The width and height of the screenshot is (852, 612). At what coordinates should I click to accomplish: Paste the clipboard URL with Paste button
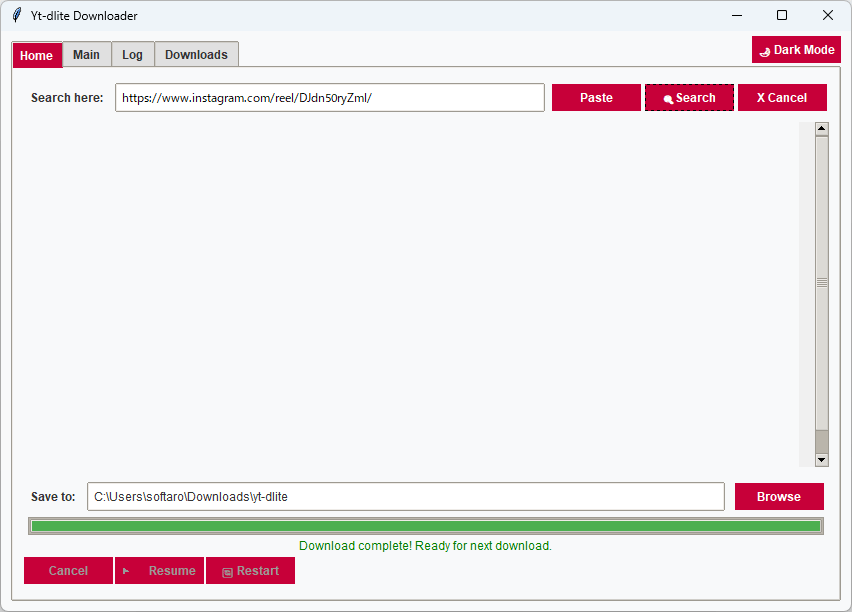pyautogui.click(x=596, y=98)
